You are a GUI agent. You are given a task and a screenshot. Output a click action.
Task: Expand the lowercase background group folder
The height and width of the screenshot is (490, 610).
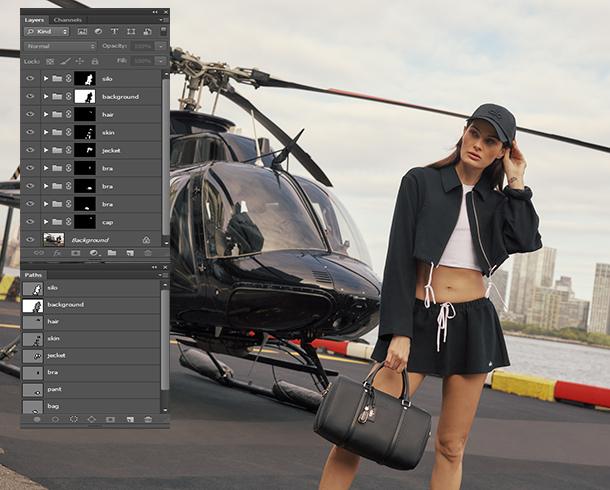46,96
